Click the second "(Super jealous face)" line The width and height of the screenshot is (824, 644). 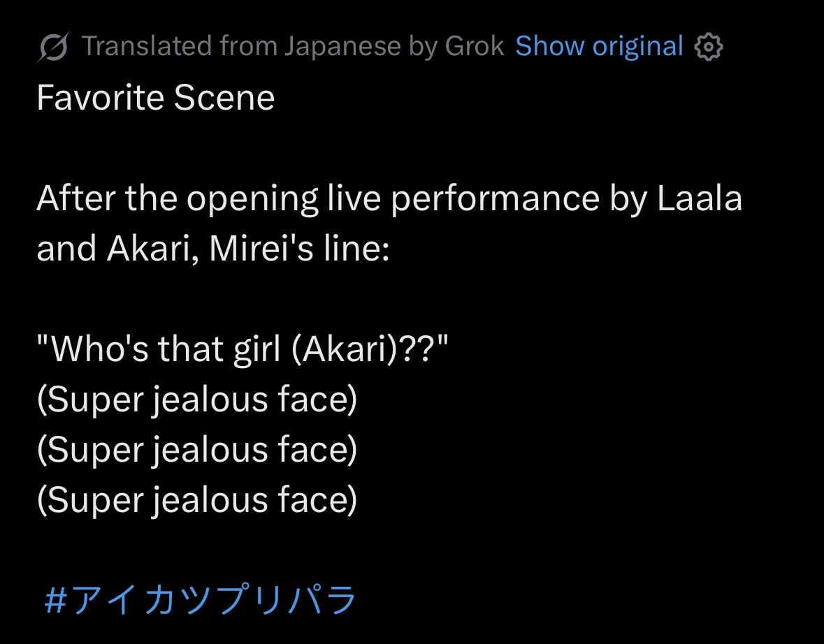[x=196, y=450]
